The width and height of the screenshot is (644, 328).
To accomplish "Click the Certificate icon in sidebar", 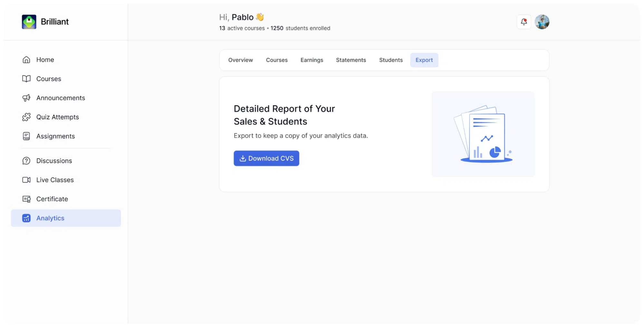I will click(x=26, y=199).
